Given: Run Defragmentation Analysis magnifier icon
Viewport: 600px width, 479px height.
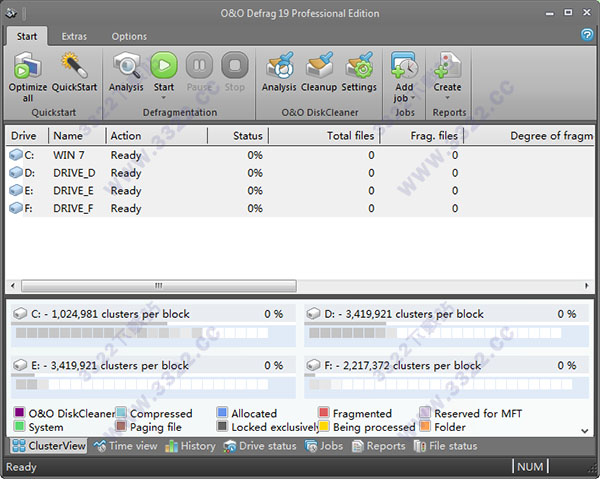Looking at the screenshot, I should [126, 65].
